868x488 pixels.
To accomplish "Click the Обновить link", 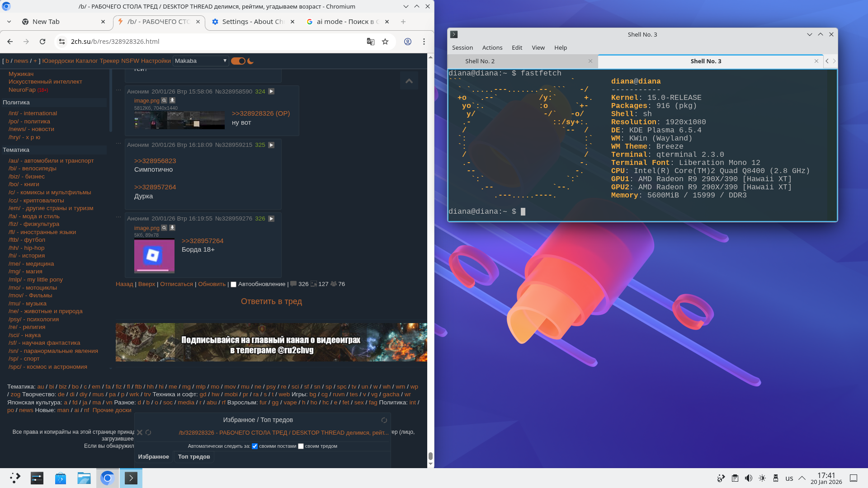I will 212,284.
